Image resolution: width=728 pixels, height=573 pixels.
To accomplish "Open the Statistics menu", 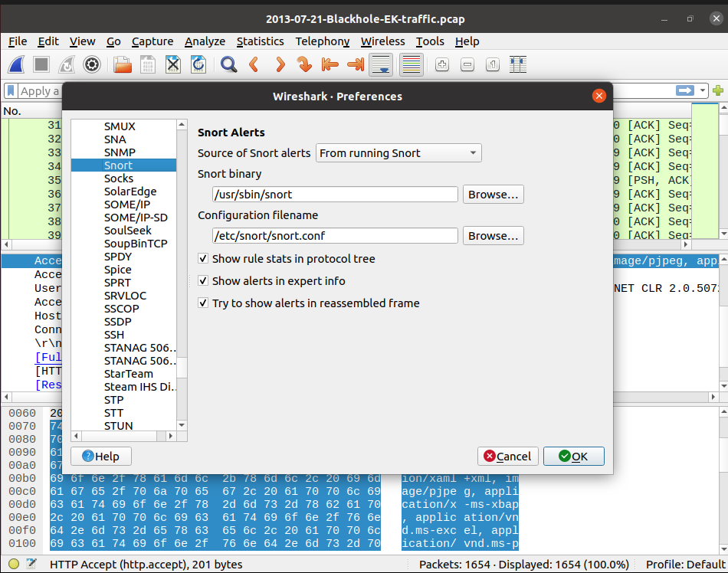I will [x=260, y=41].
